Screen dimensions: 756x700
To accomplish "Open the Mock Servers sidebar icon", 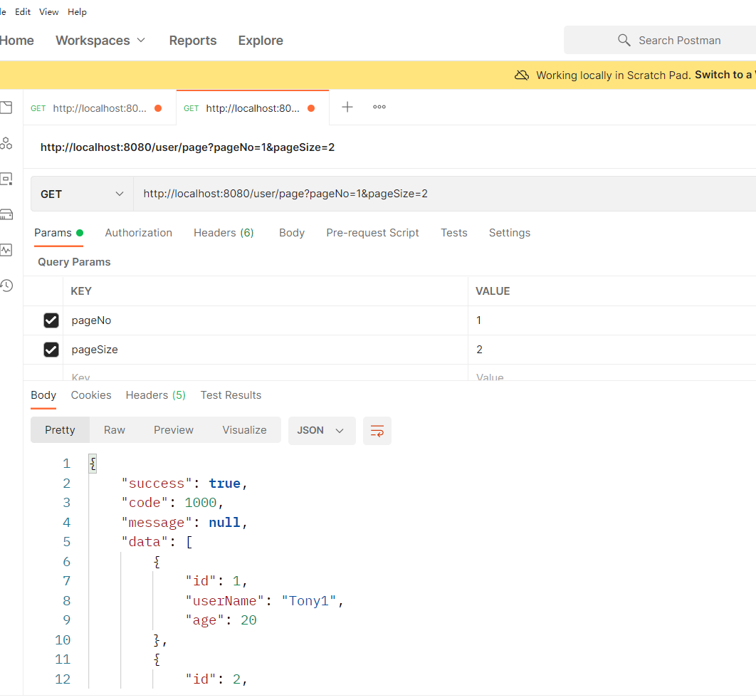I will [6, 214].
